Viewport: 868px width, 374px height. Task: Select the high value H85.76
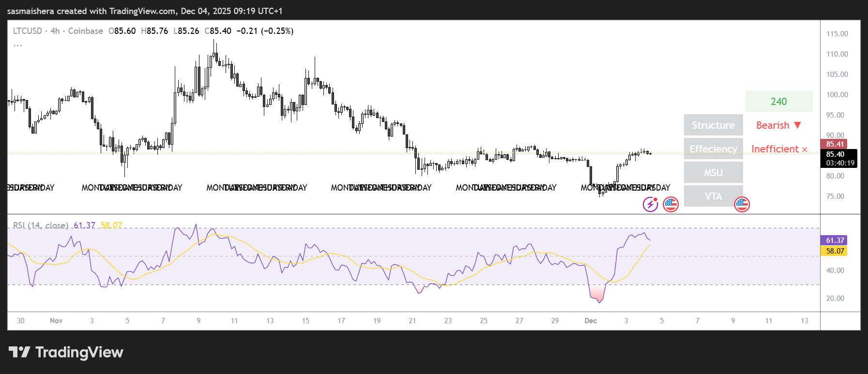pyautogui.click(x=154, y=31)
